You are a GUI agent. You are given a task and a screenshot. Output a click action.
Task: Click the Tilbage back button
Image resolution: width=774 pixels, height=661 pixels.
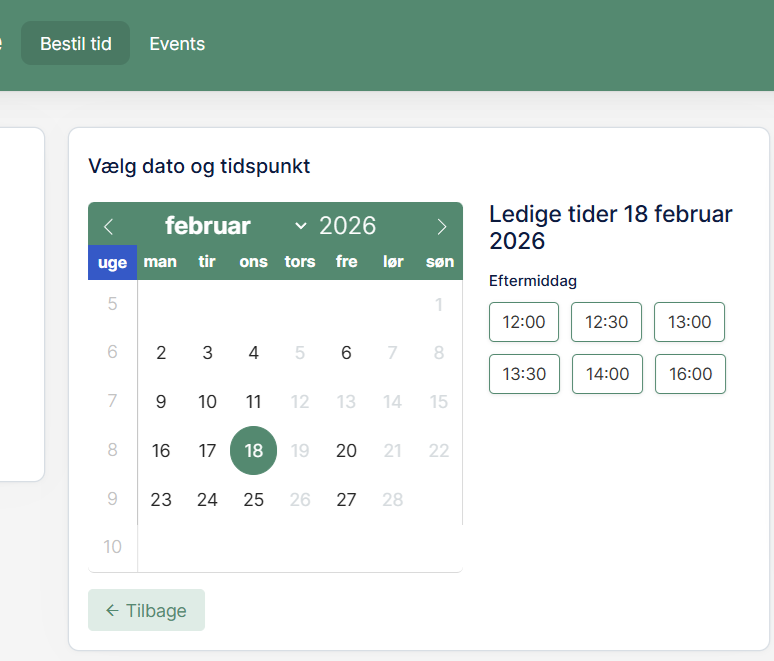[x=146, y=610]
